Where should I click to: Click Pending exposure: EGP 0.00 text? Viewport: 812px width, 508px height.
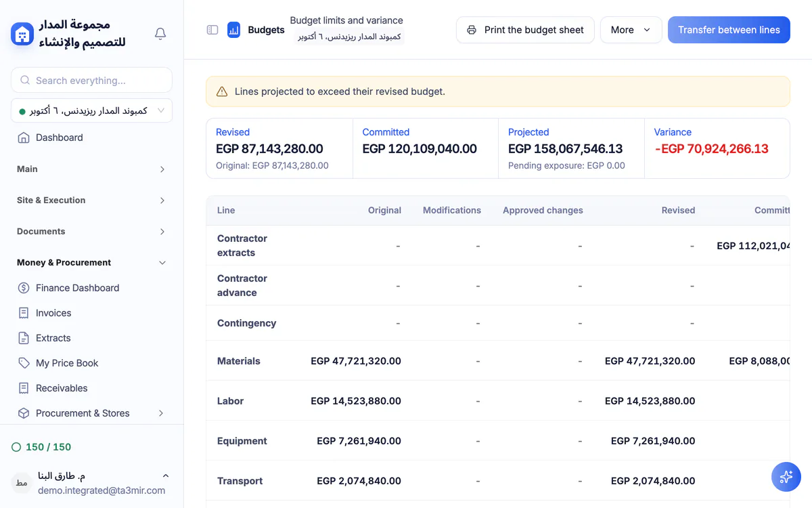566,165
